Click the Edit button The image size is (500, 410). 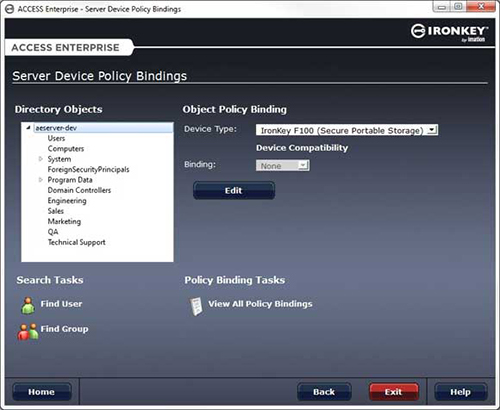pyautogui.click(x=234, y=190)
